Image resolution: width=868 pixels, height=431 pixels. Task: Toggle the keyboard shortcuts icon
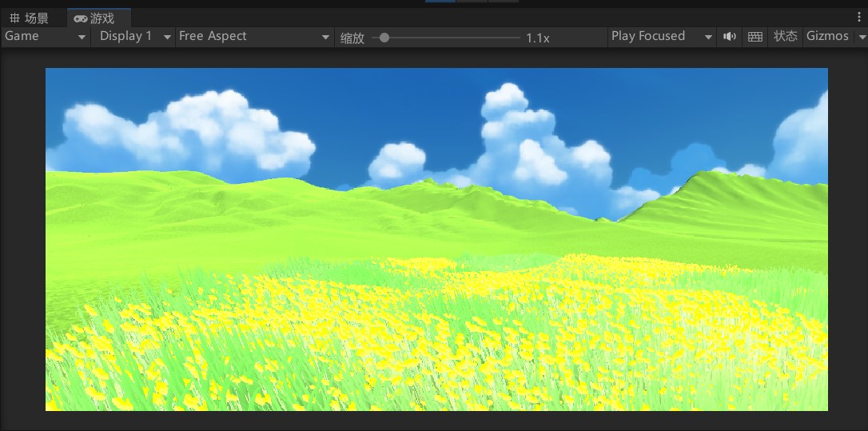755,37
